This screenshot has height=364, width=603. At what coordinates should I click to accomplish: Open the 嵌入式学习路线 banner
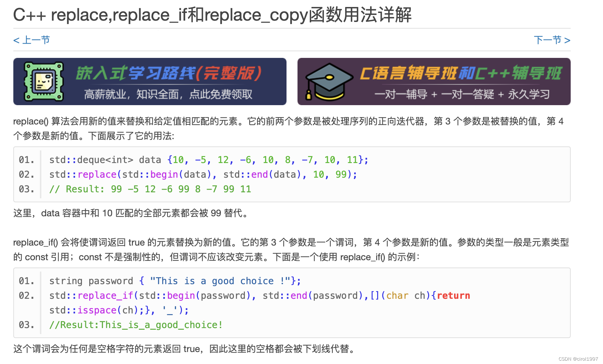150,82
